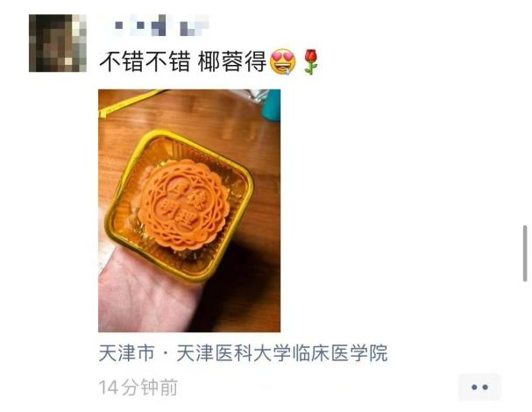Image resolution: width=532 pixels, height=412 pixels.
Task: Click the rose emoji in the post
Action: click(x=311, y=62)
